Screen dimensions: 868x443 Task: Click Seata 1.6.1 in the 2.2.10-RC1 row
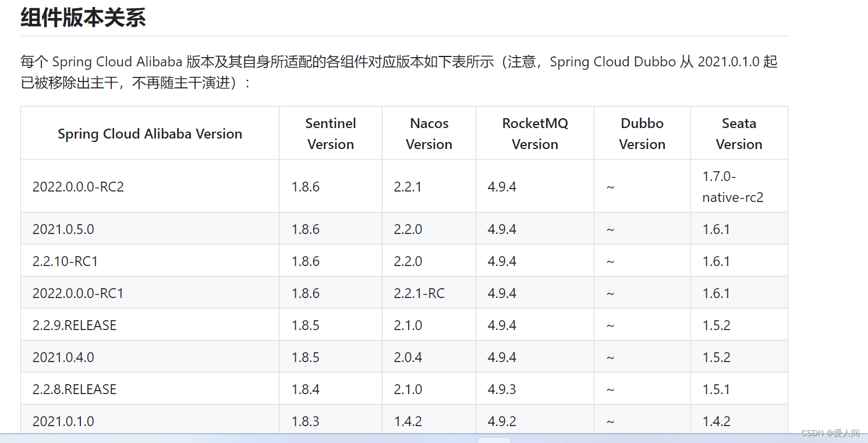[739, 261]
